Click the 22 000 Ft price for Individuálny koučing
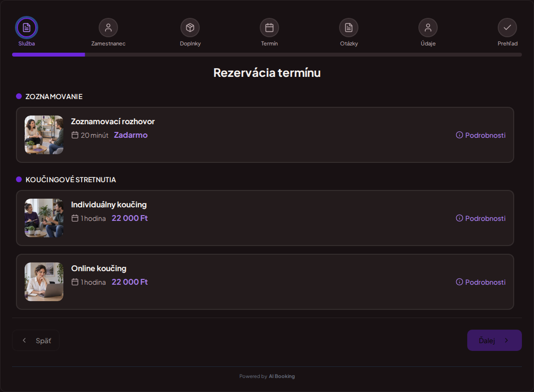 [x=130, y=218]
